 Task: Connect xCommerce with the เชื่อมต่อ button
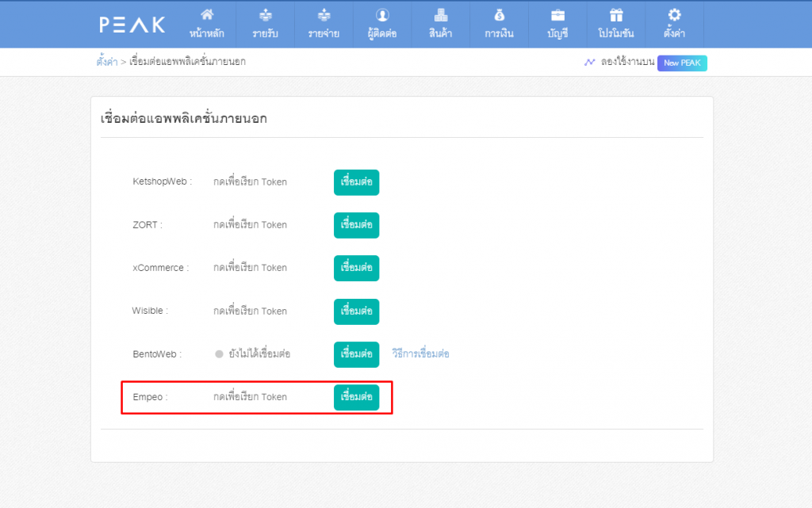356,268
